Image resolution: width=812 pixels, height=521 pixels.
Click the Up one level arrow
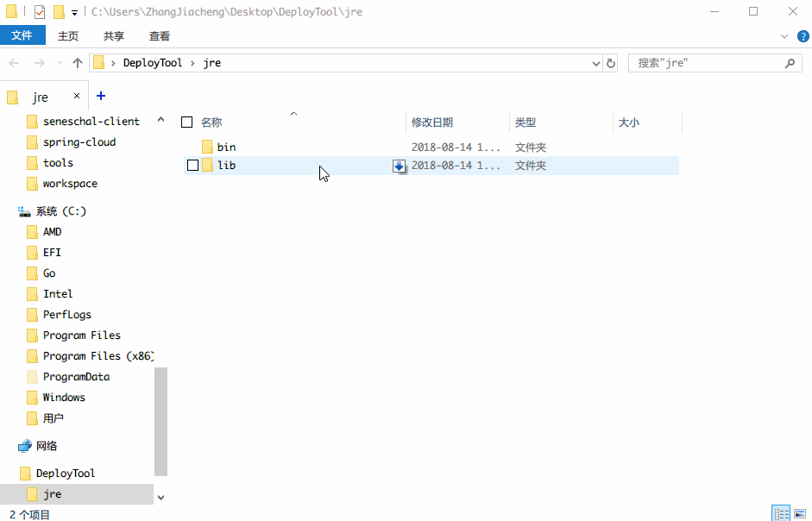78,63
